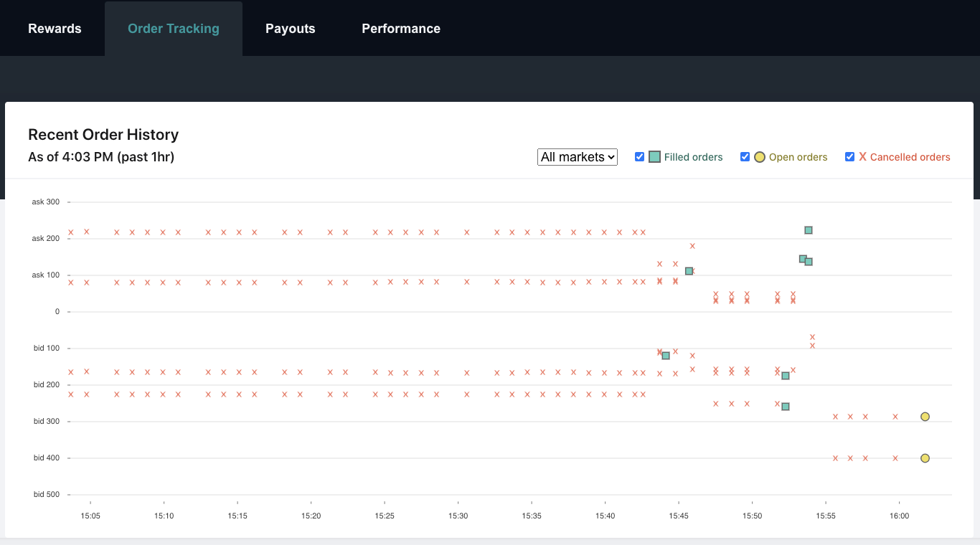Open the All markets dropdown

click(578, 157)
